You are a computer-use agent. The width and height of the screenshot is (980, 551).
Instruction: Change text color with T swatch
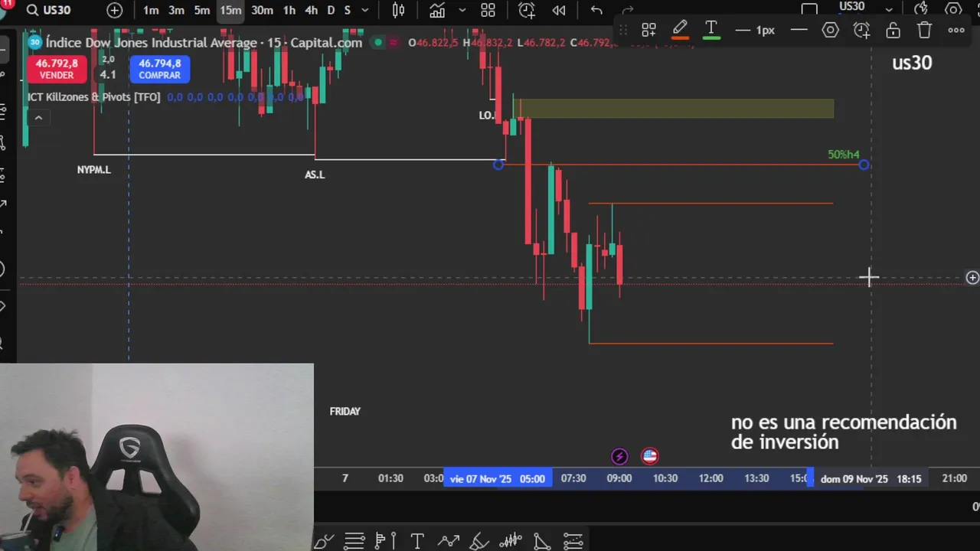coord(711,30)
